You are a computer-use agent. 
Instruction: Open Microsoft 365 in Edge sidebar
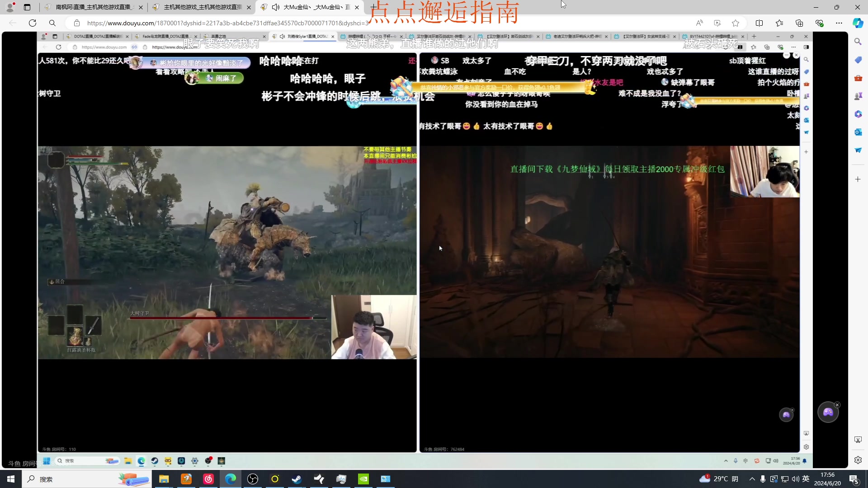tap(858, 114)
